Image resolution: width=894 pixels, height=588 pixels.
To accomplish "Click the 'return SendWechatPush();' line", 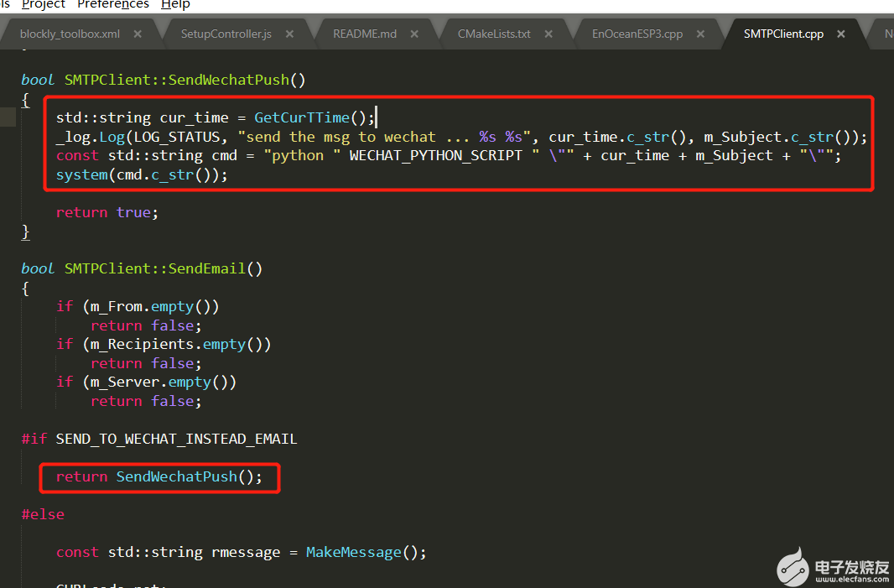I will click(159, 476).
